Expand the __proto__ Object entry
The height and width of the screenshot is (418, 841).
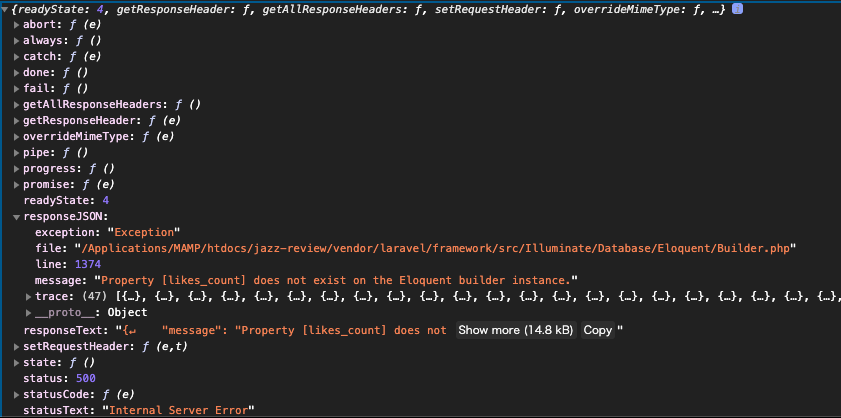pyautogui.click(x=28, y=312)
